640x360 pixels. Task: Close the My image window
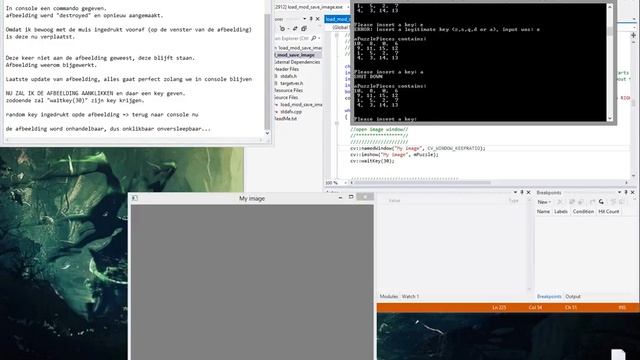365,197
